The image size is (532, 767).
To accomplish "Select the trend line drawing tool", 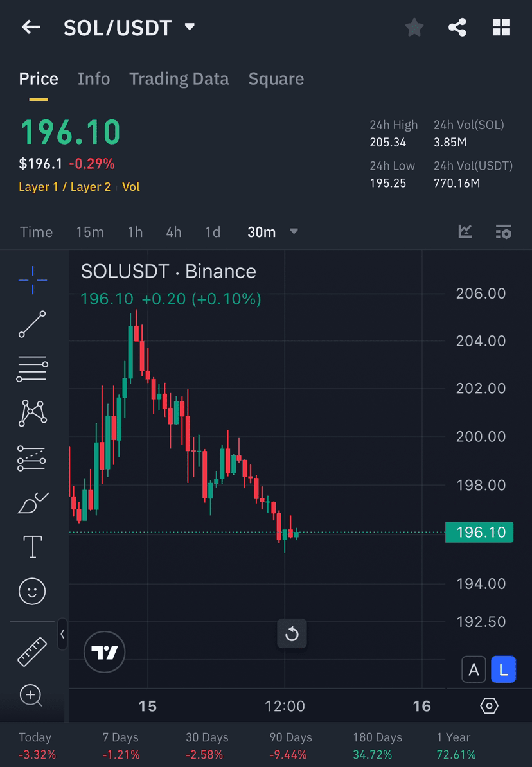I will (x=32, y=324).
